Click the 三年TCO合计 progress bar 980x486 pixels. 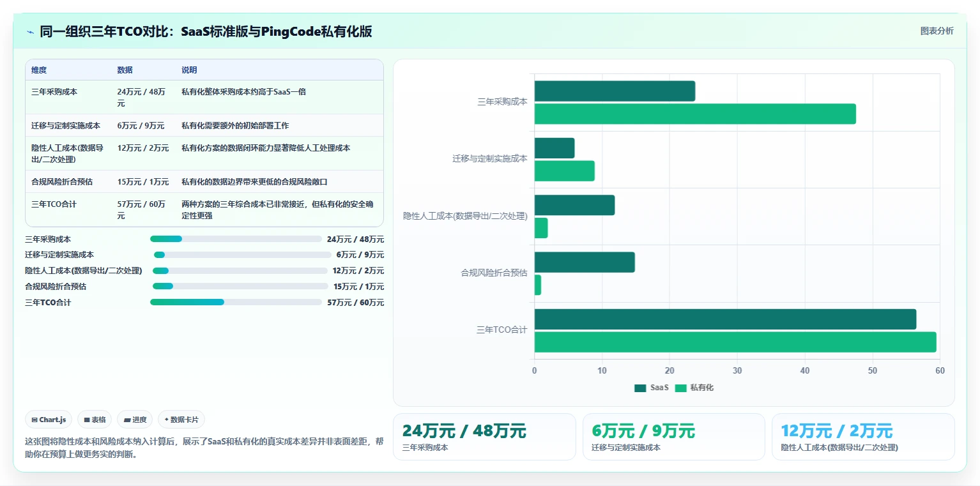coord(236,302)
